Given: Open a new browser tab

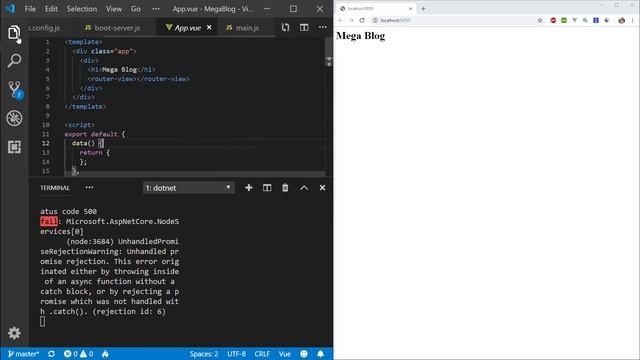Looking at the screenshot, I should pos(423,9).
